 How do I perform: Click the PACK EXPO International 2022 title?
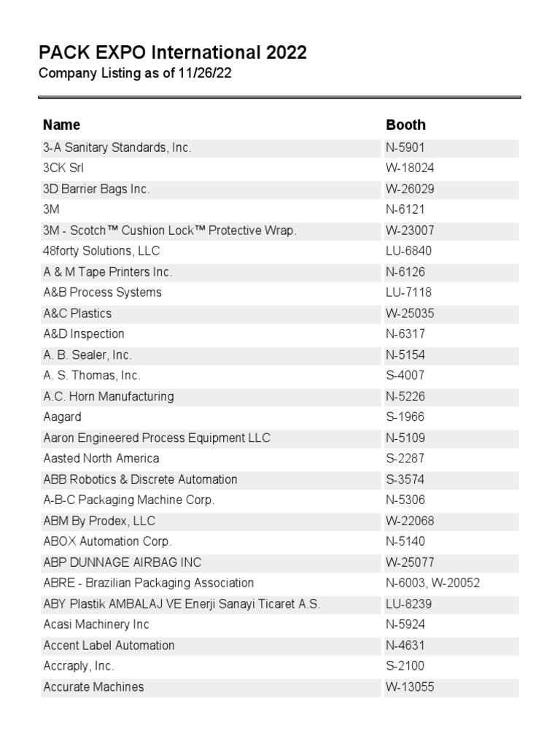coord(172,53)
